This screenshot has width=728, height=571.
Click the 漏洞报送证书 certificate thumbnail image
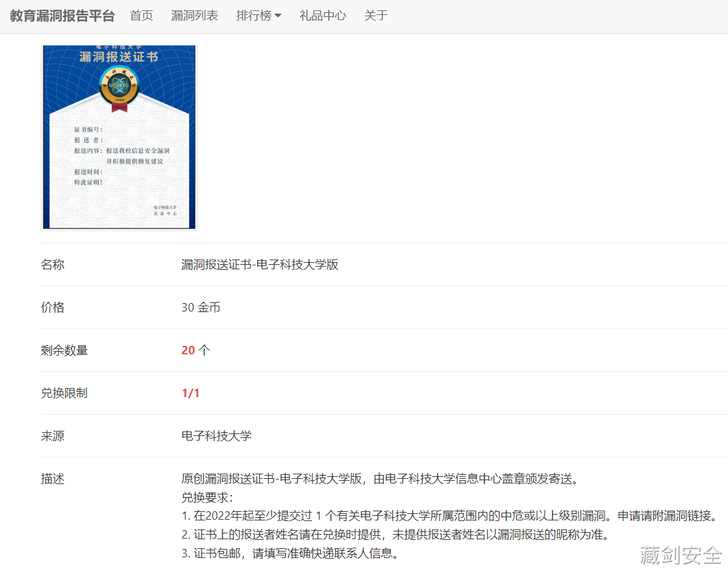[x=119, y=138]
